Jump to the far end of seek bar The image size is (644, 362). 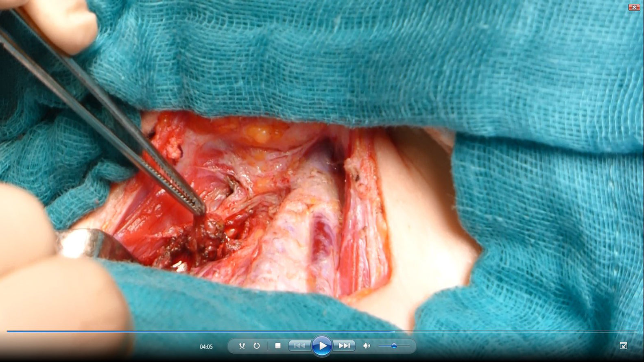pos(636,331)
